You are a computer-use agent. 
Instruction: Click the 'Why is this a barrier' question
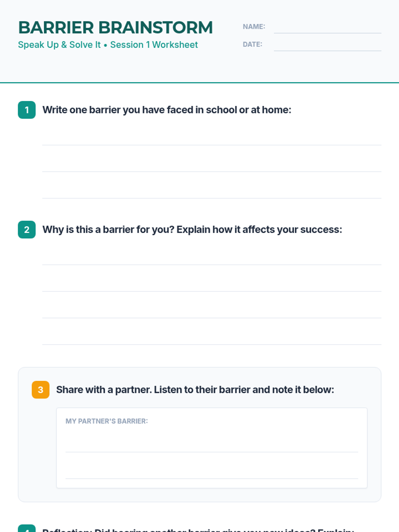click(192, 230)
